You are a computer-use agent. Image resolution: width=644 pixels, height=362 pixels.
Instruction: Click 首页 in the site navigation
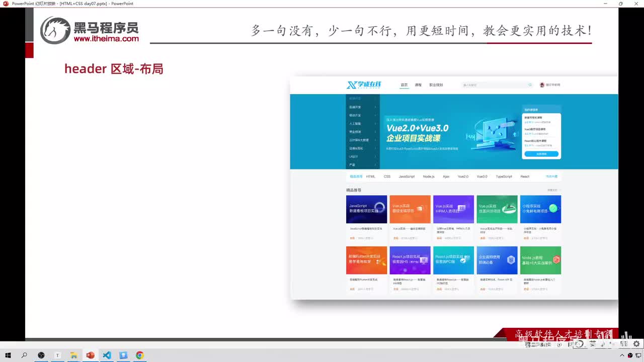point(404,85)
